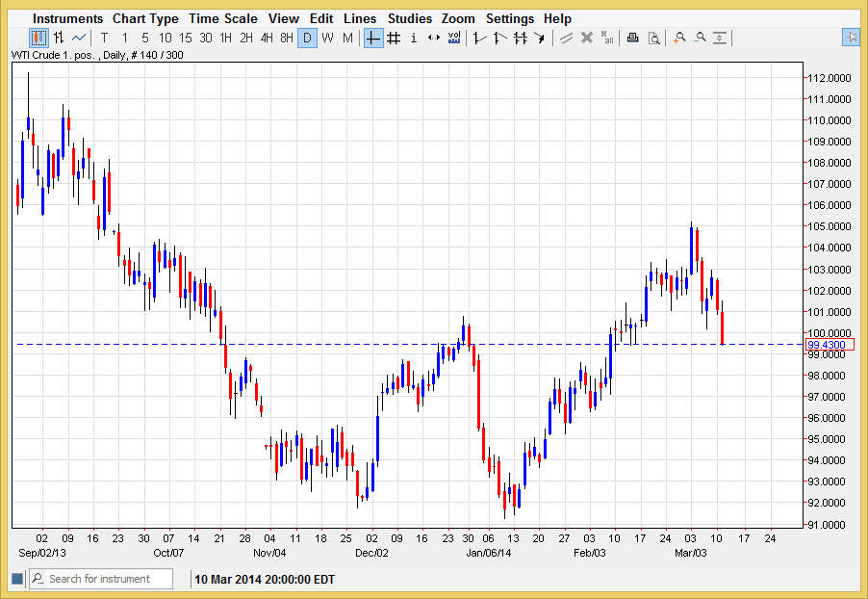Switch to the line chart icon
Viewport: 868px width, 599px height.
pyautogui.click(x=79, y=38)
